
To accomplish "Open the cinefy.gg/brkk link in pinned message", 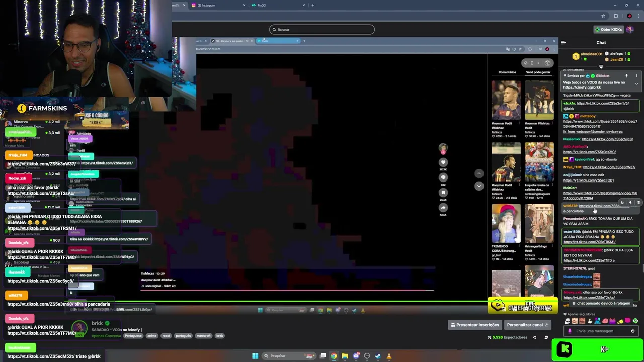I will pos(582,87).
